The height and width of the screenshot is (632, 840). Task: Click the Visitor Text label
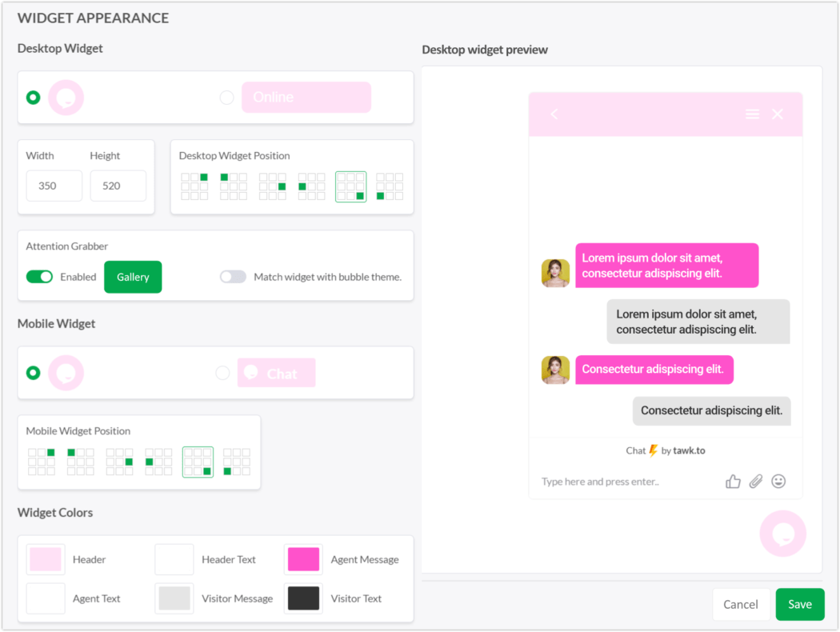click(356, 598)
